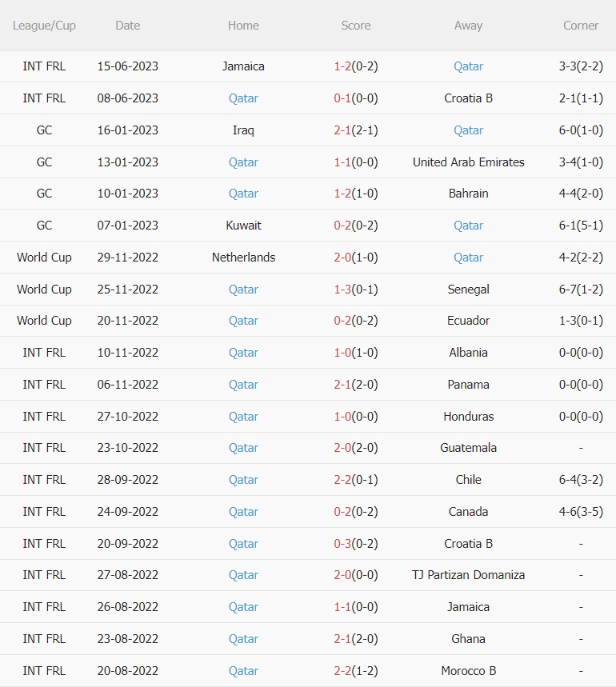
Task: Click the 2-0(1-0) score for Netherlands match
Action: coord(356,258)
